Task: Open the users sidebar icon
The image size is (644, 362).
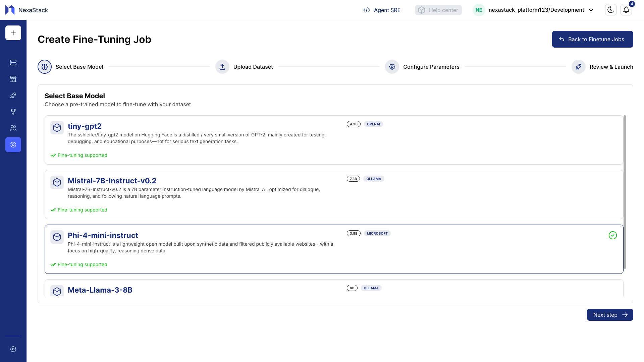Action: (13, 128)
